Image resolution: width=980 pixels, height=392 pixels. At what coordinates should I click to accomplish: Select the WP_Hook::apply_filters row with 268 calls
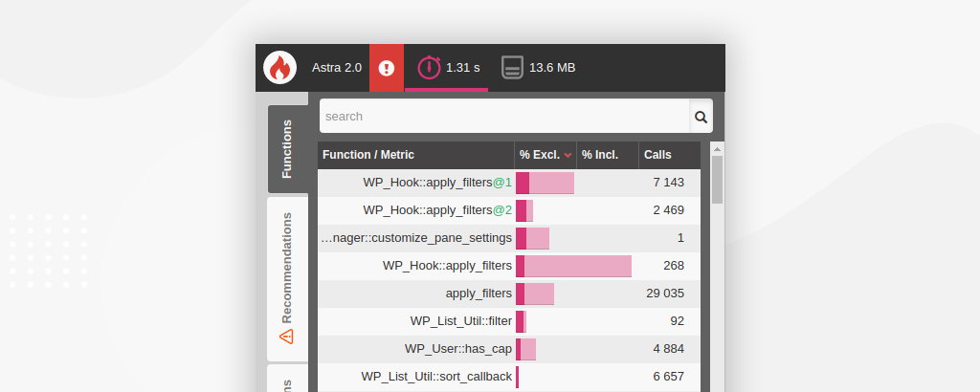tap(509, 266)
